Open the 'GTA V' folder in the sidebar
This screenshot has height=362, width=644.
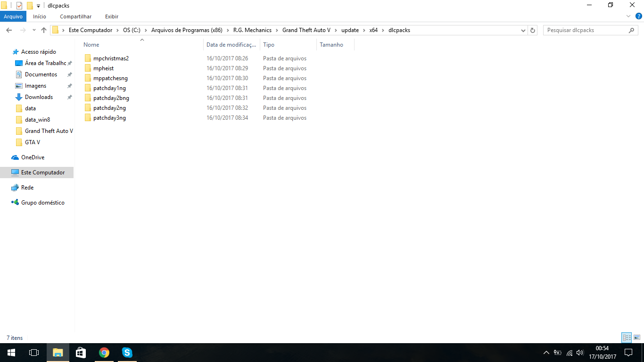pos(33,142)
